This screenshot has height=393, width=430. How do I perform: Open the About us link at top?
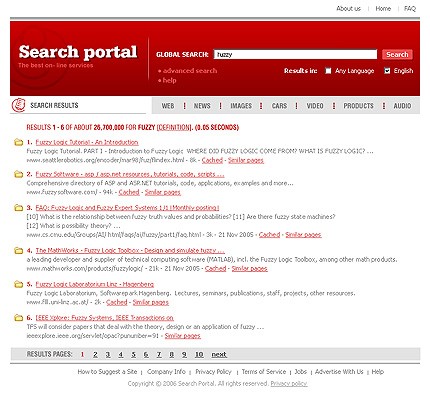click(348, 9)
